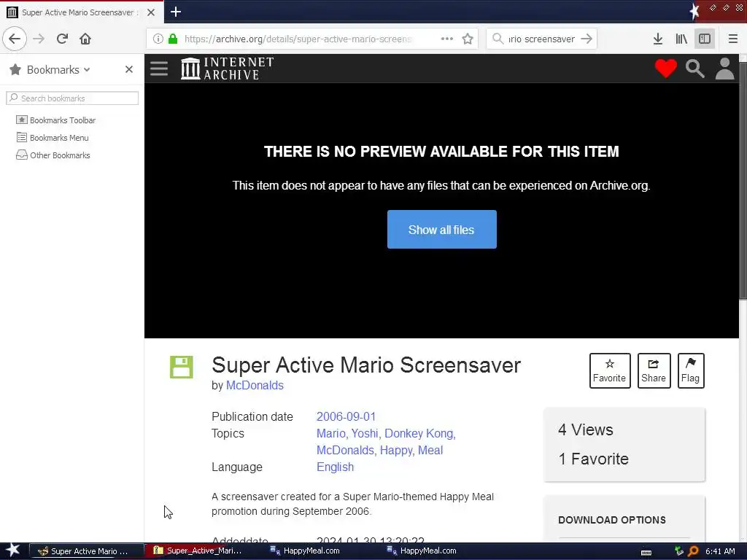
Task: Open Bookmarks Menu folder
Action: [x=53, y=138]
